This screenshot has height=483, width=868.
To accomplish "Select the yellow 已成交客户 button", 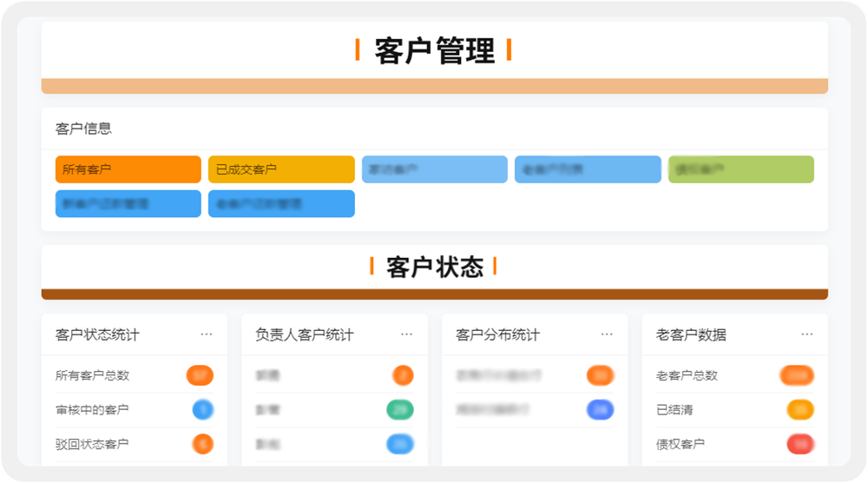I will (281, 169).
